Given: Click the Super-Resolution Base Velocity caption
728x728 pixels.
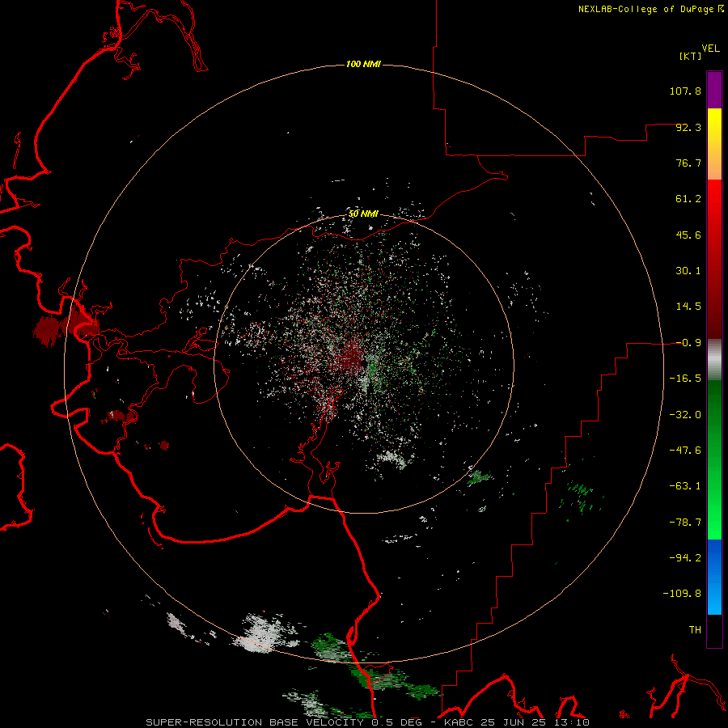Looking at the screenshot, I should [x=368, y=722].
